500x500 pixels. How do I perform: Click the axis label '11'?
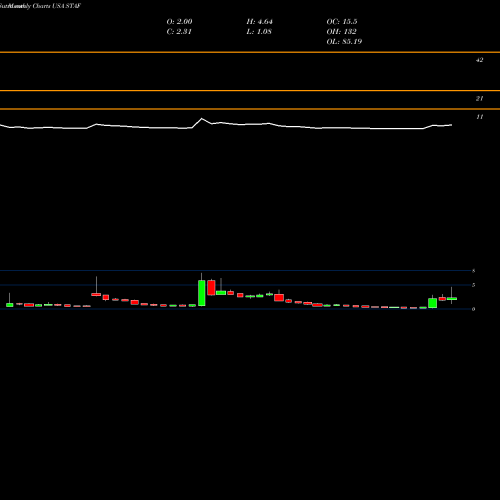pyautogui.click(x=479, y=117)
